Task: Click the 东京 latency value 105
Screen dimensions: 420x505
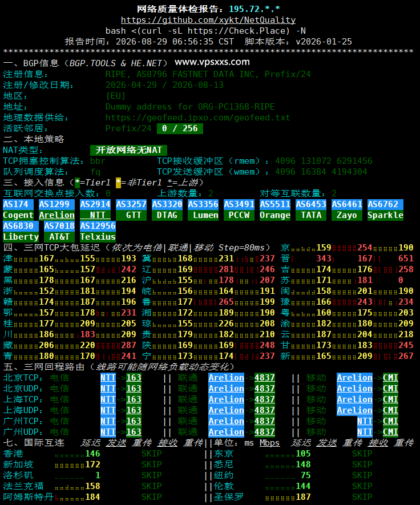Action: click(x=303, y=454)
